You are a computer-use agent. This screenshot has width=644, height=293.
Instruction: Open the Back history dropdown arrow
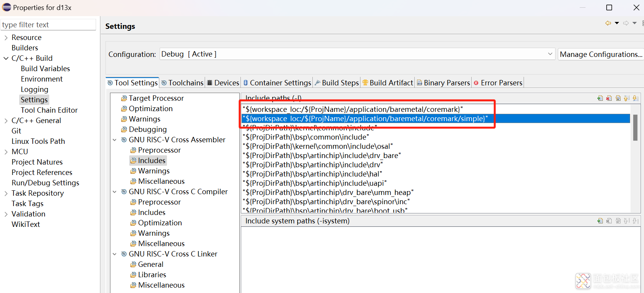(617, 23)
